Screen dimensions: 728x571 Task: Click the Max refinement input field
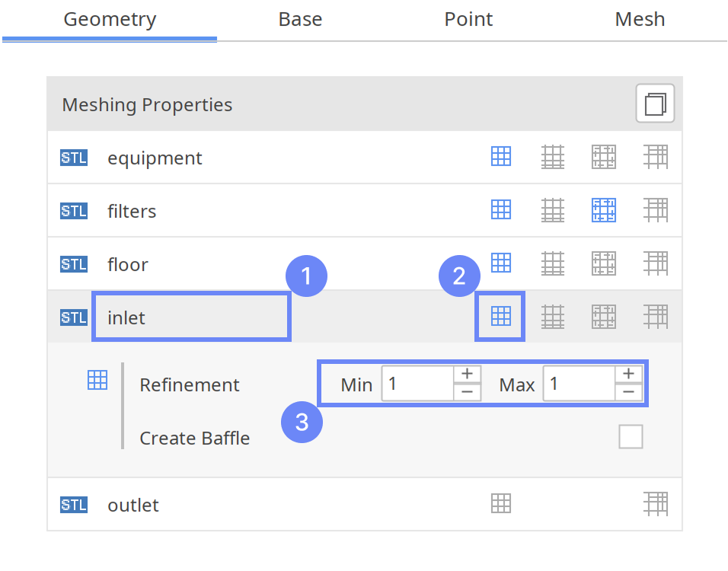(579, 384)
